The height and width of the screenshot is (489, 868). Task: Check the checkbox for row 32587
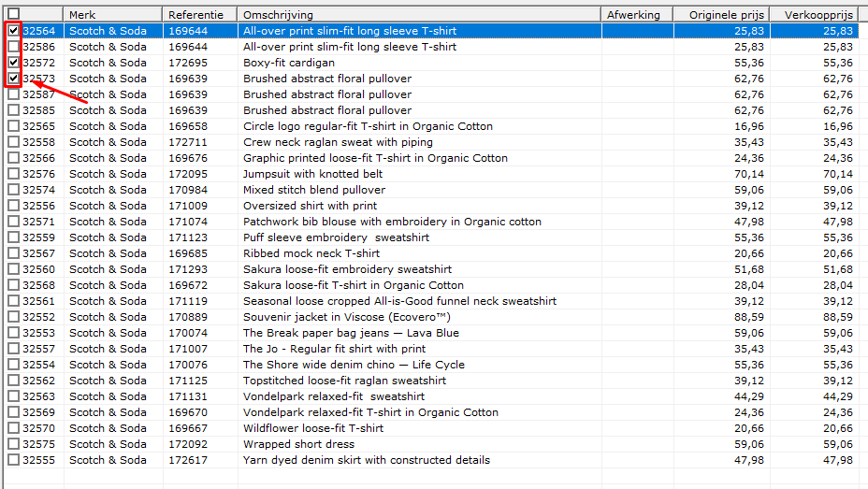[x=14, y=94]
